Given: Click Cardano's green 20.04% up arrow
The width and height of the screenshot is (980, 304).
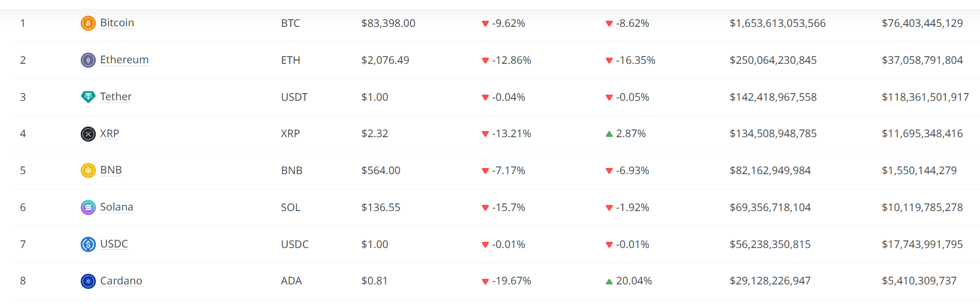Looking at the screenshot, I should [x=609, y=281].
